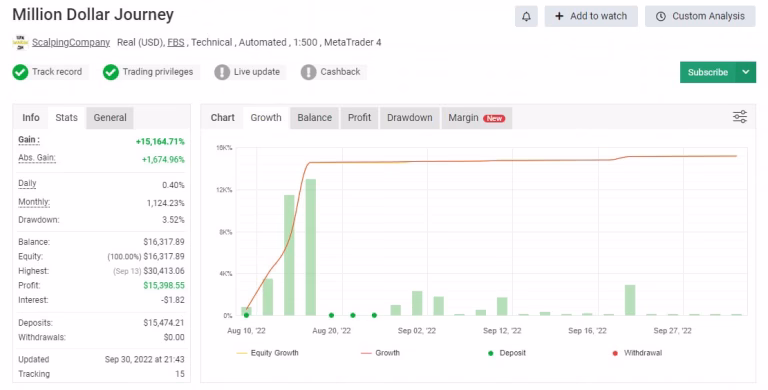The height and width of the screenshot is (390, 768).
Task: Click the exclamation icon beside Live update
Action: pos(222,72)
